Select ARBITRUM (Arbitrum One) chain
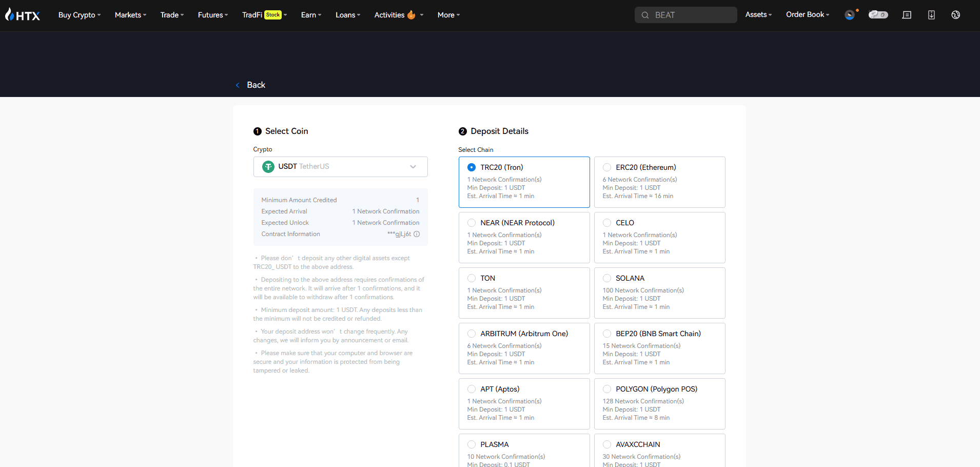 tap(524, 348)
